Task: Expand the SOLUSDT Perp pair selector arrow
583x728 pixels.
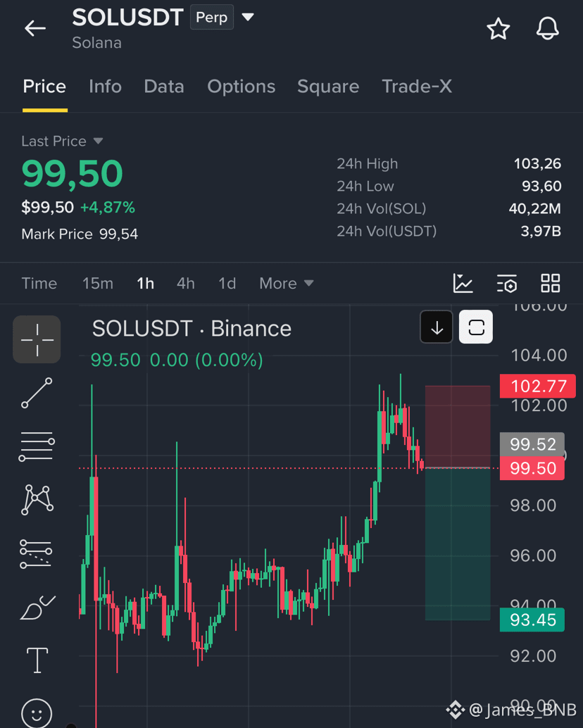Action: (x=248, y=17)
